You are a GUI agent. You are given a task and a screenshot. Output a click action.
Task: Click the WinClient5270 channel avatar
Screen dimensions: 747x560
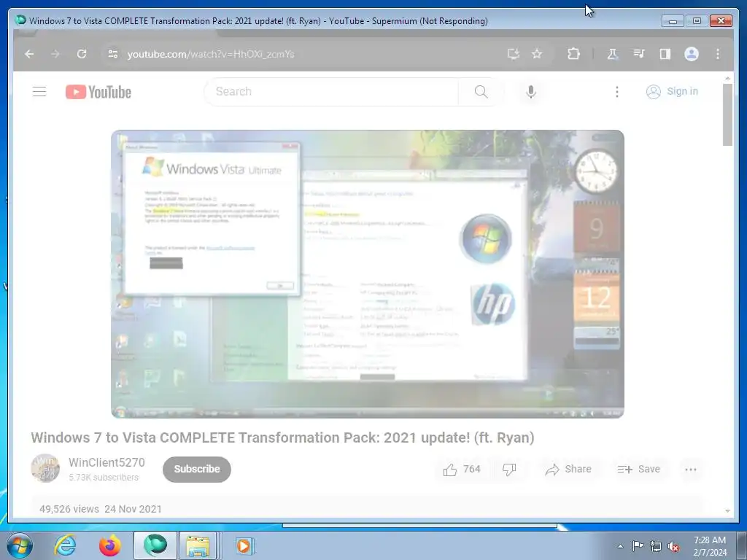point(45,468)
